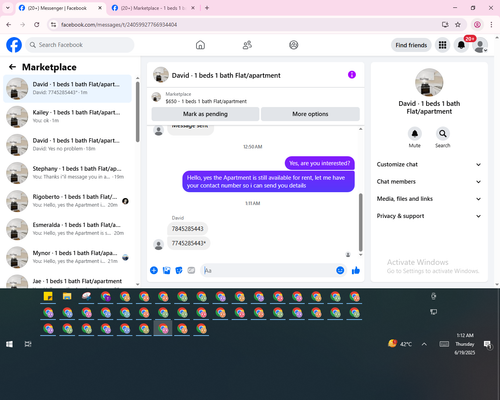This screenshot has width=500, height=400.
Task: Open more actions plus icon in composer
Action: pyautogui.click(x=154, y=270)
